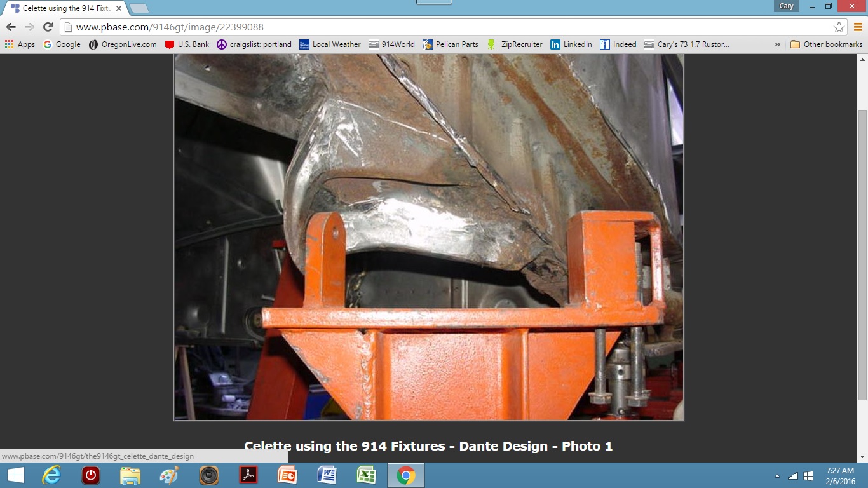
Task: Reload the current page
Action: [x=48, y=27]
